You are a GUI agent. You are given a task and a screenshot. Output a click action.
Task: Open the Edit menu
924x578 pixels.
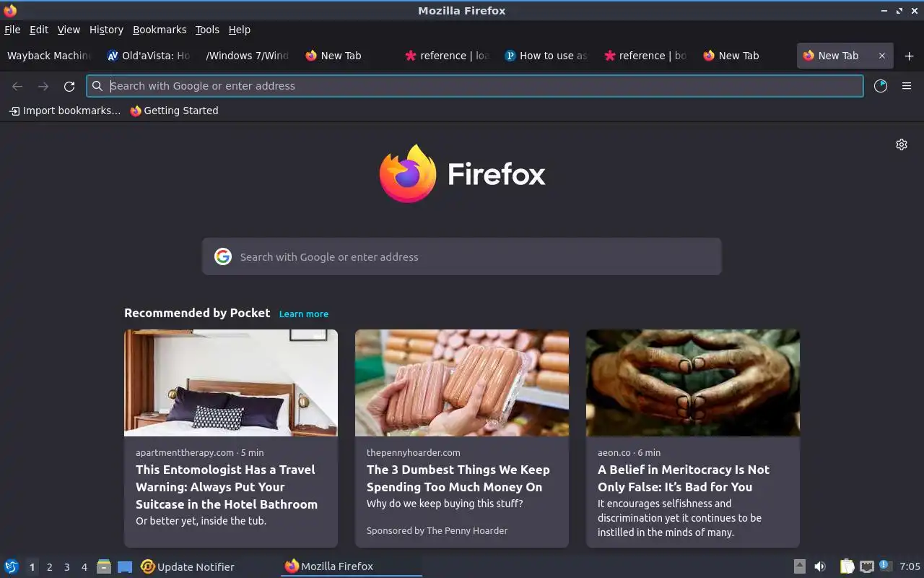click(39, 30)
